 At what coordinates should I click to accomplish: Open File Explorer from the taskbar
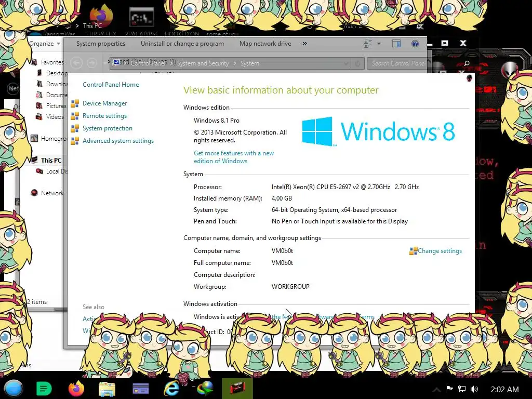(x=107, y=389)
